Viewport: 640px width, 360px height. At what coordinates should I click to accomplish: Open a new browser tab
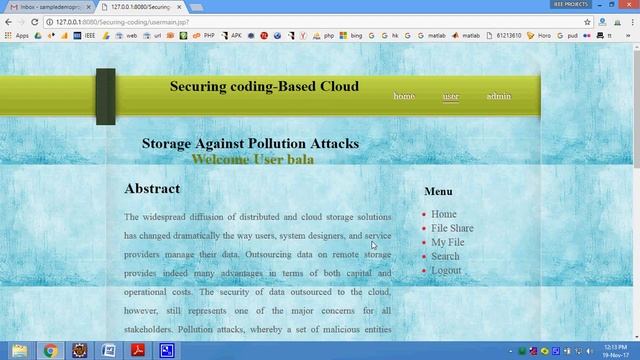pyautogui.click(x=196, y=7)
